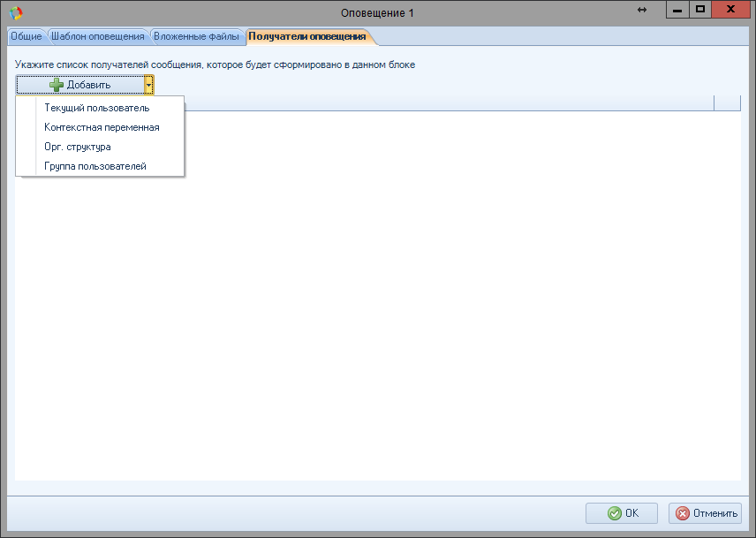This screenshot has width=756, height=538.
Task: Select Текущий пользователь from the menu
Action: click(x=97, y=108)
